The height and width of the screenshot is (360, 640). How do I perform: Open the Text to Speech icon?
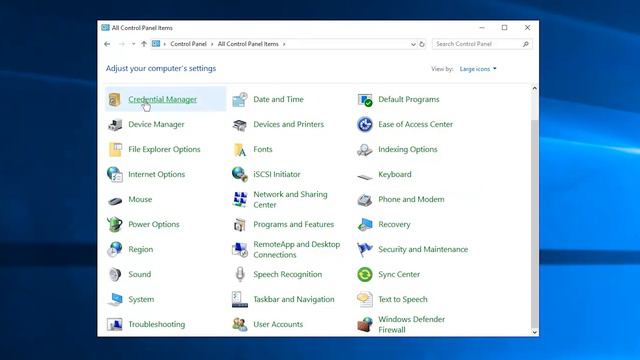[x=365, y=300]
